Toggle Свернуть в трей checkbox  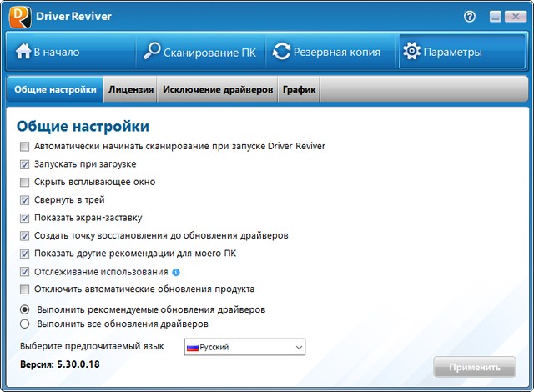(x=24, y=200)
